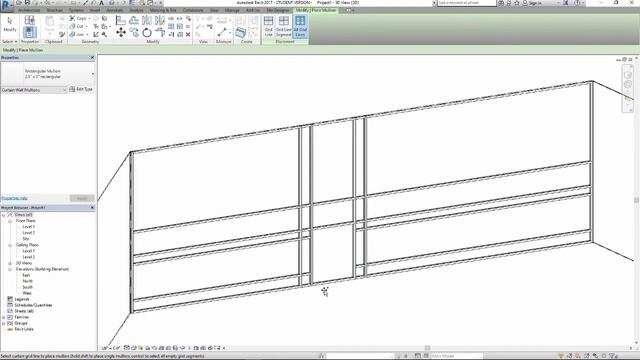Select Schedules/Quantities in Project Browser
This screenshot has height=360, width=640.
(33, 305)
